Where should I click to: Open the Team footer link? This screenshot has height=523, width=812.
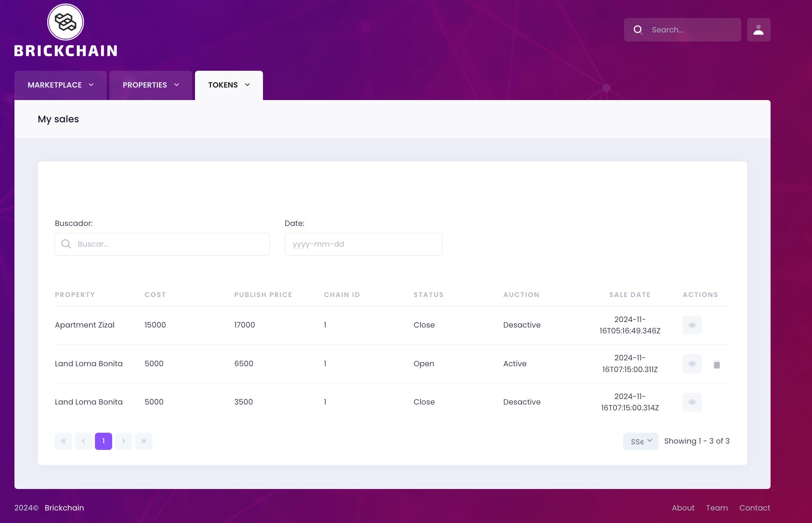[x=717, y=508]
